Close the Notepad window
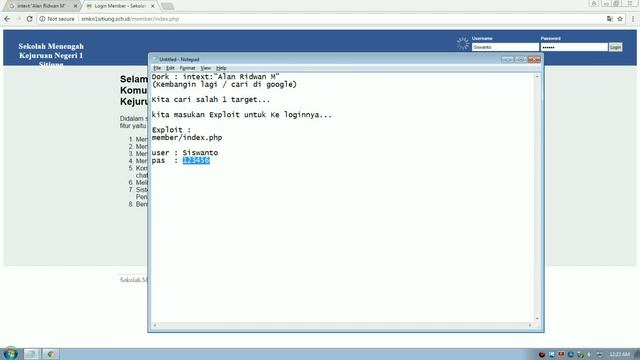640x360 pixels. click(534, 60)
